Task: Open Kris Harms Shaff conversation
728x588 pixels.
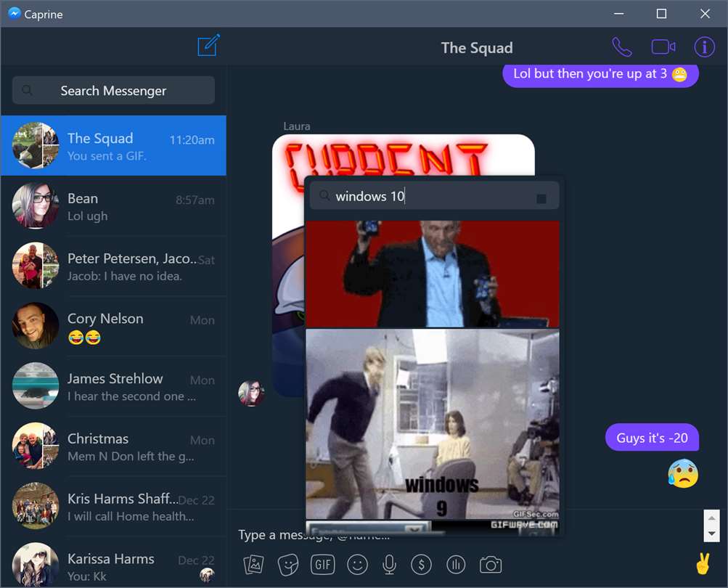Action: (x=113, y=506)
